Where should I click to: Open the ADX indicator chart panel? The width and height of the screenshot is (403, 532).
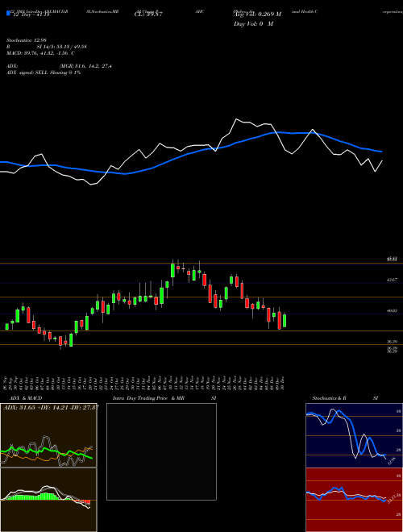point(48,435)
